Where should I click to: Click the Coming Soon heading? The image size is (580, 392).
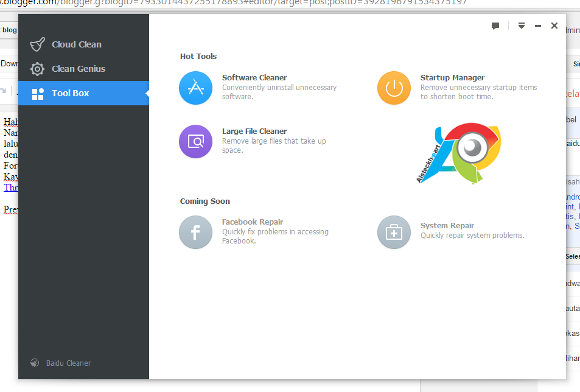pos(205,201)
